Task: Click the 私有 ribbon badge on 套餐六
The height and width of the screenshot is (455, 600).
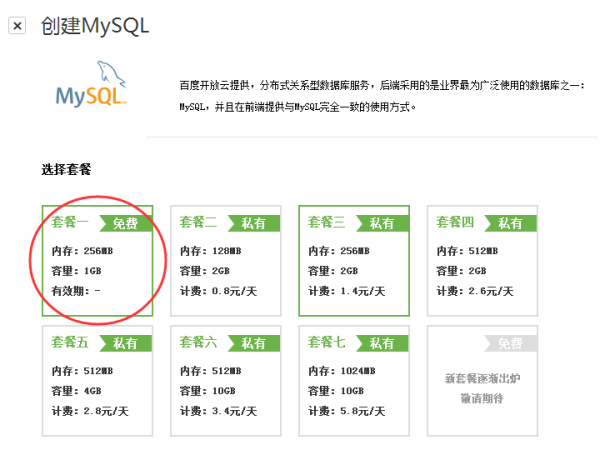Action: tap(254, 343)
